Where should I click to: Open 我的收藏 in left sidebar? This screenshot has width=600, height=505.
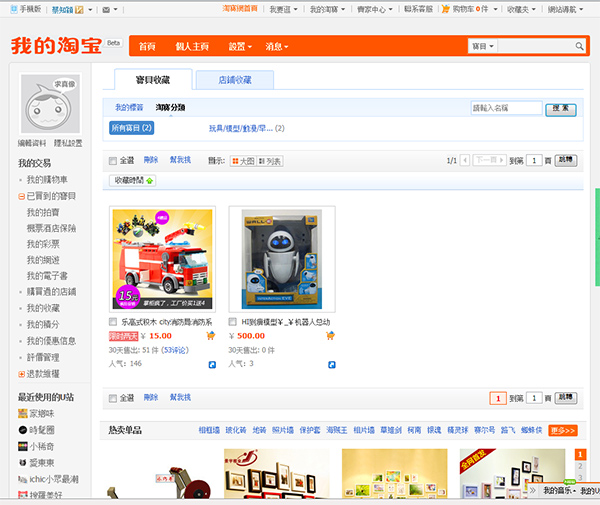(43, 308)
